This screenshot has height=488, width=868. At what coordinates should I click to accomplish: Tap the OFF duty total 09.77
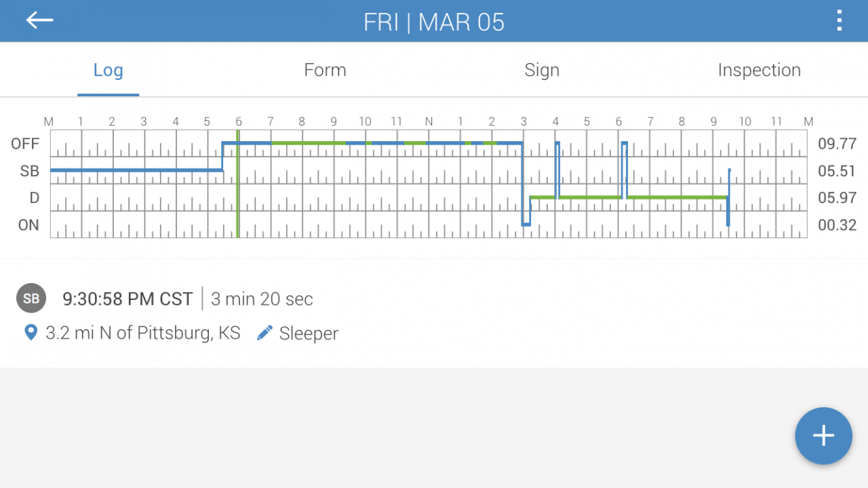click(837, 144)
